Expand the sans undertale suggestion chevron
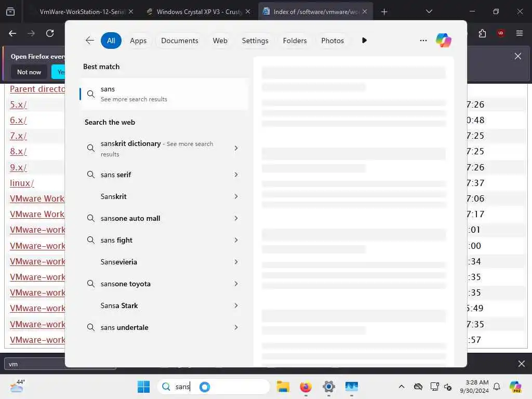Screen dimensions: 532x399 pos(236,327)
